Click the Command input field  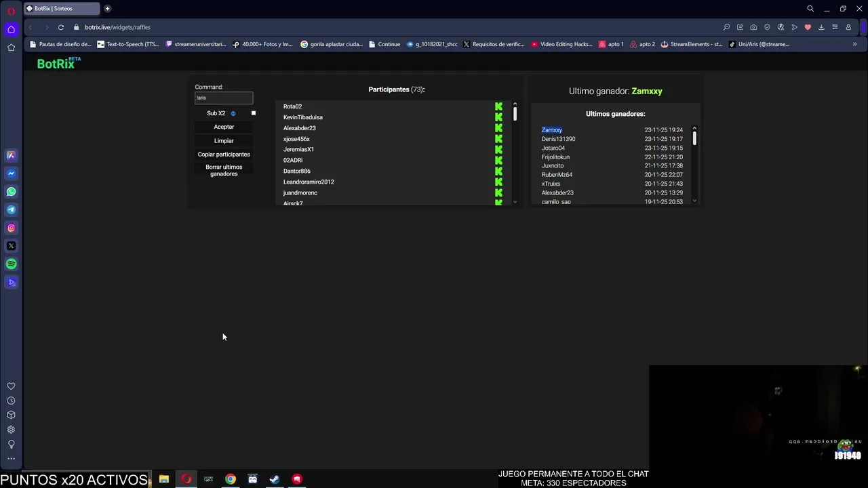point(224,98)
